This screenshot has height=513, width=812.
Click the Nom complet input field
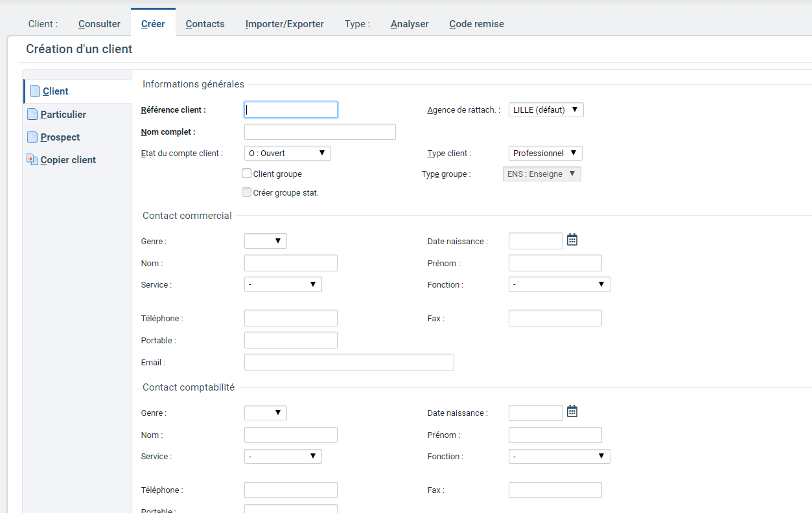coord(319,132)
